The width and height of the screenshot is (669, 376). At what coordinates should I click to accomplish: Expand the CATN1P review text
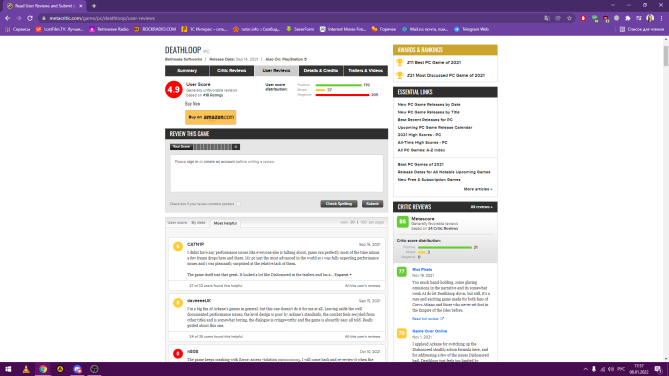(x=343, y=275)
